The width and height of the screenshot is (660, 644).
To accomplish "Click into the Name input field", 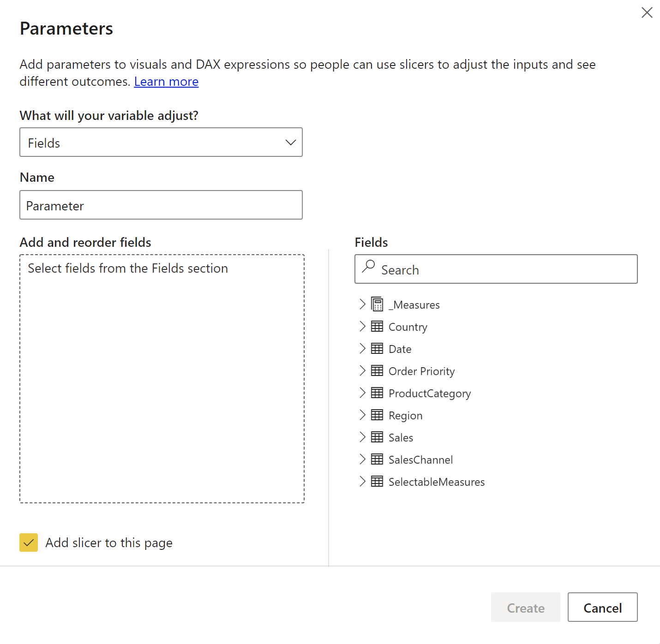I will point(161,205).
